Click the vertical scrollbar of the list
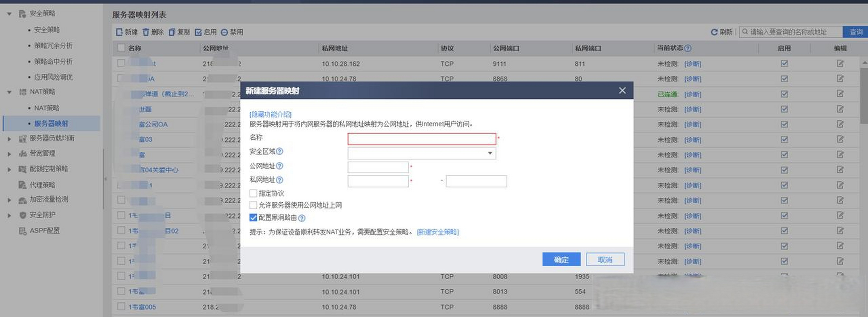 (864, 96)
